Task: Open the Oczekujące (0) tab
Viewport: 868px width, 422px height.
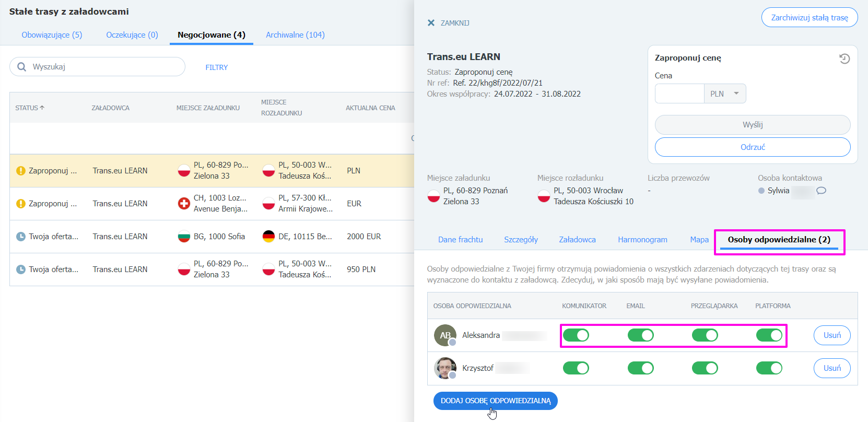Action: [132, 35]
